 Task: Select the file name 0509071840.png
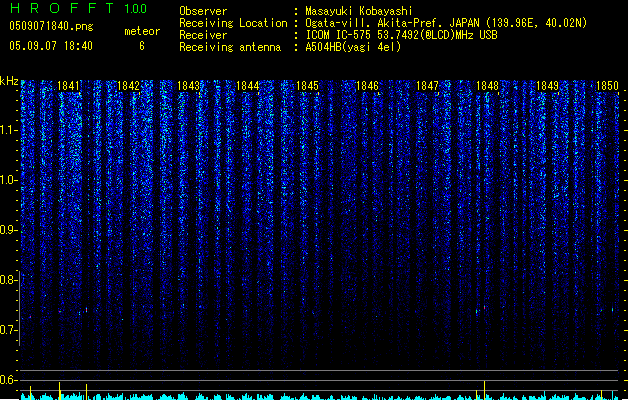51,26
